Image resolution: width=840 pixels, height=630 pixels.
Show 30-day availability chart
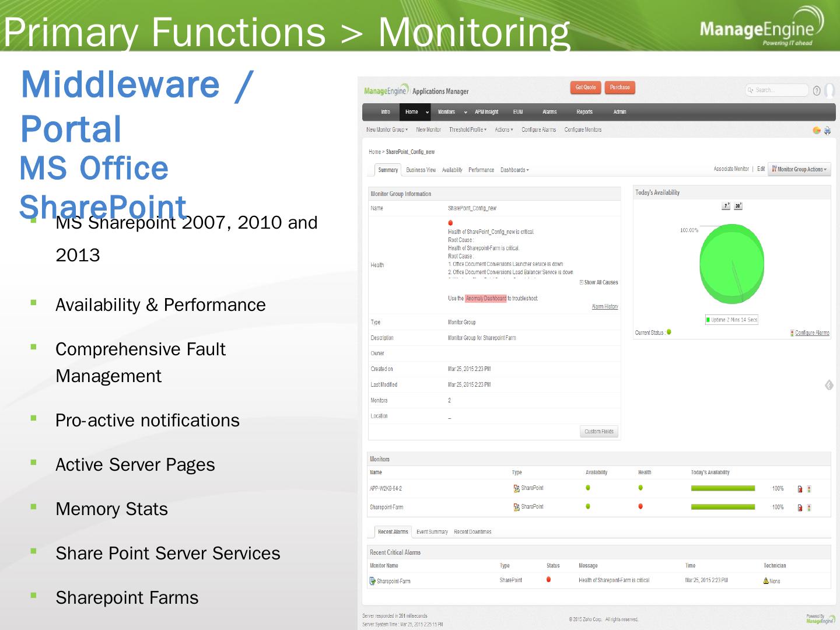tap(738, 206)
